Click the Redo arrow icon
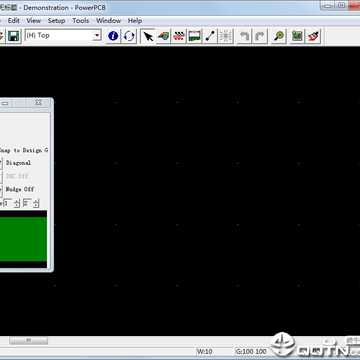Viewport: 360px width, 360px height. (x=260, y=36)
